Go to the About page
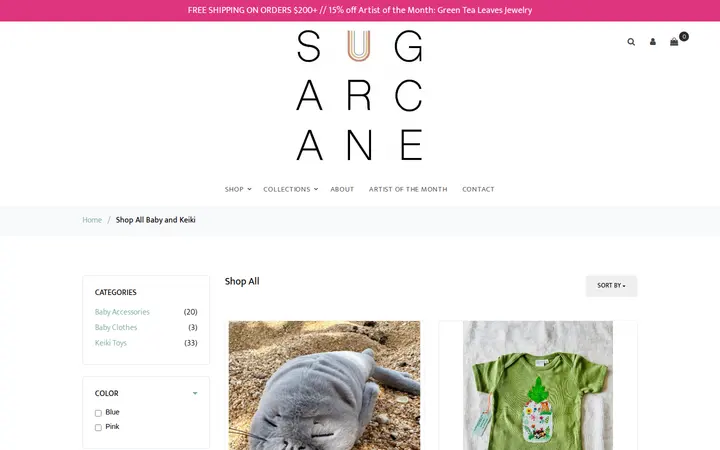Viewport: 720px width, 450px height. [x=342, y=189]
